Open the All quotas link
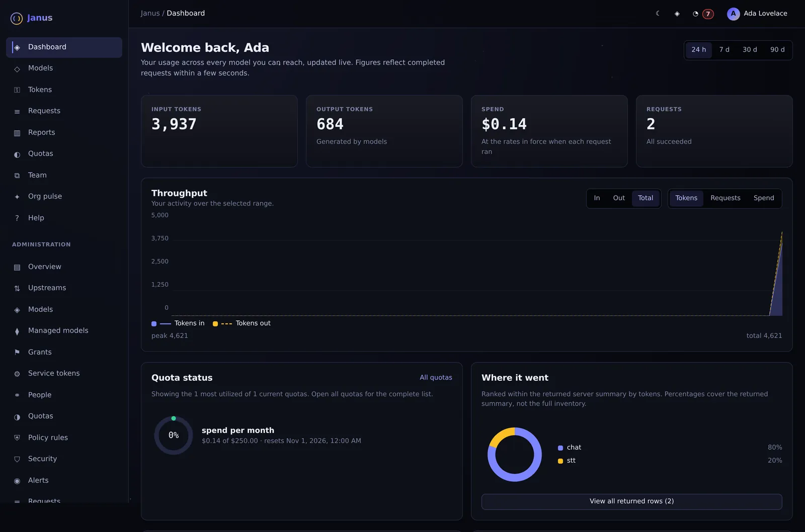 436,378
